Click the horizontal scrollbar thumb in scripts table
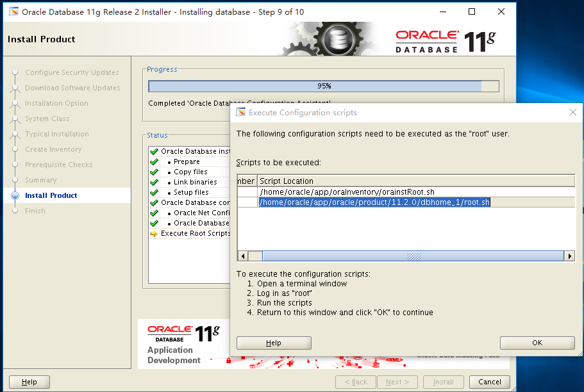The width and height of the screenshot is (584, 392). tap(413, 256)
